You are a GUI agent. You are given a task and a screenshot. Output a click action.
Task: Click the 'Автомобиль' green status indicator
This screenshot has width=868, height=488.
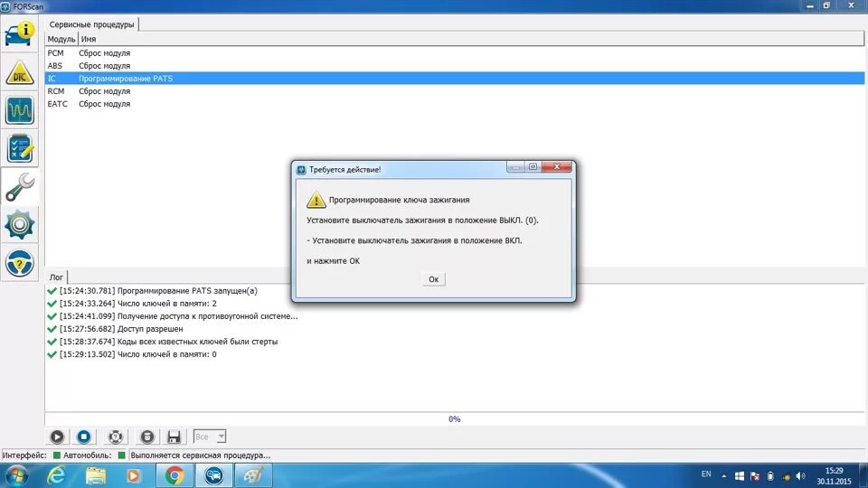coord(121,455)
